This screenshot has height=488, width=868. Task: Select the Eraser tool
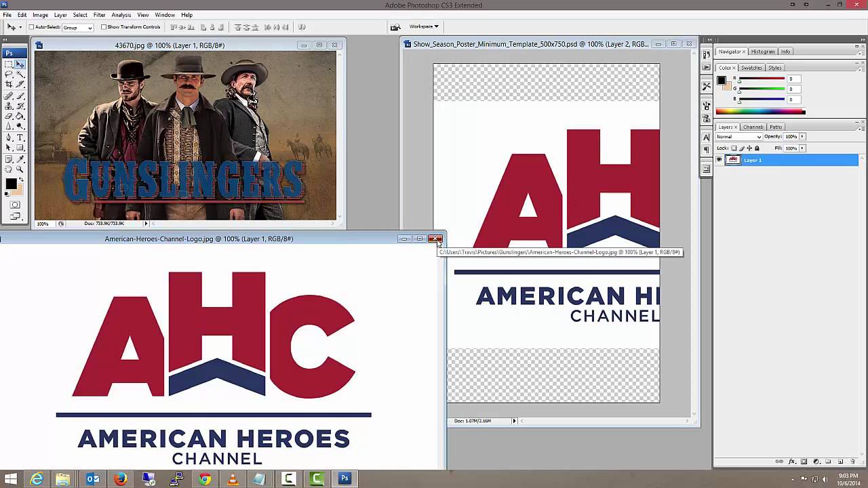pos(9,115)
